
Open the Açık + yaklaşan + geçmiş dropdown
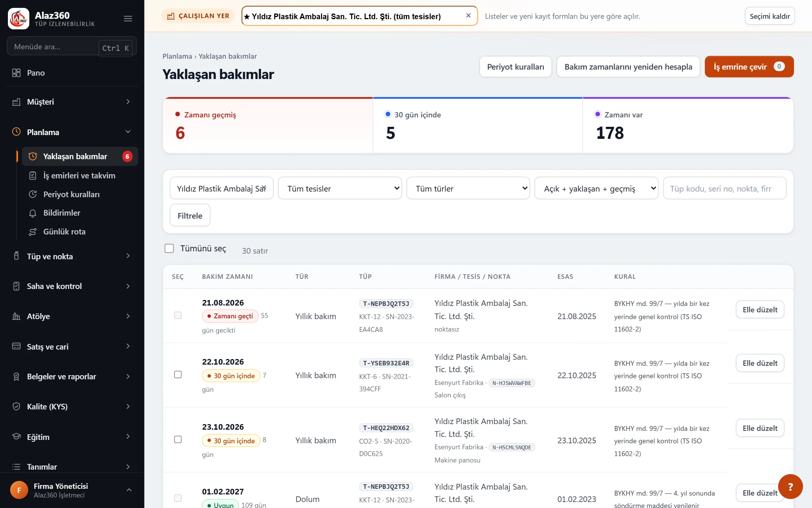coord(596,188)
